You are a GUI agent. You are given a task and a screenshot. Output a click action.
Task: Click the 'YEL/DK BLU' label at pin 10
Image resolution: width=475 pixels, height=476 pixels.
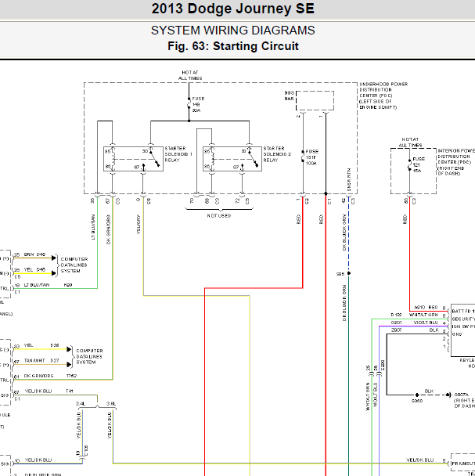(x=38, y=460)
